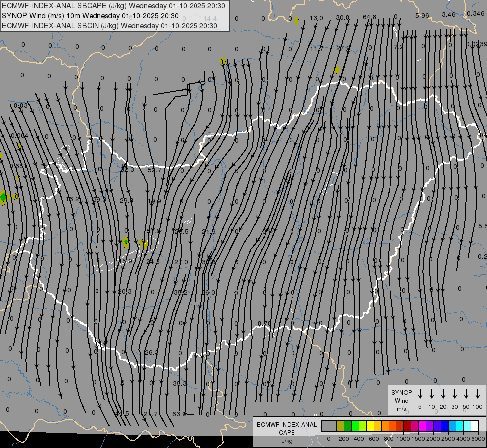487x448 pixels.
Task: Select the white swatch at CAPE scale end
Action: point(475,426)
